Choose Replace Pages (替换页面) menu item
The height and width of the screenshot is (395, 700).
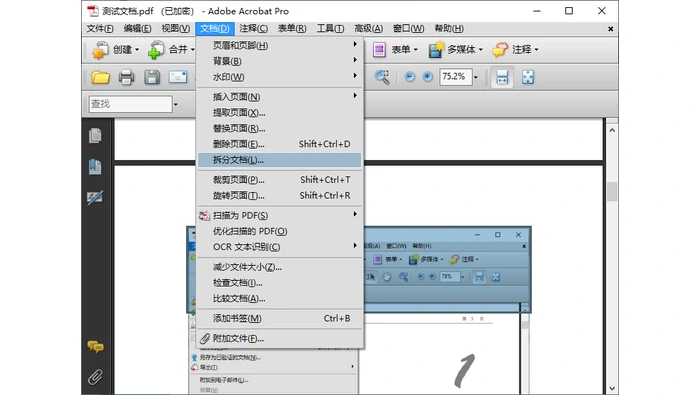point(279,129)
